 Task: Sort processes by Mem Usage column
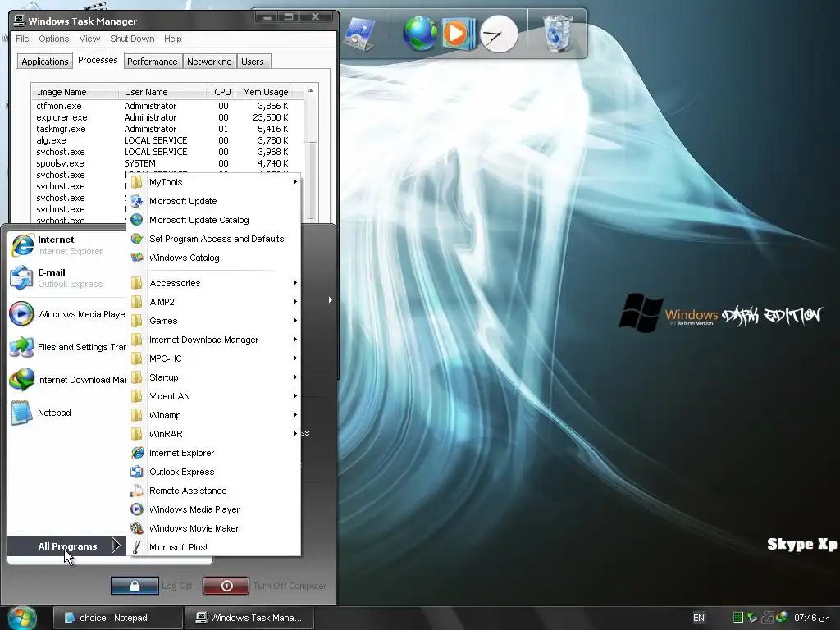click(265, 92)
